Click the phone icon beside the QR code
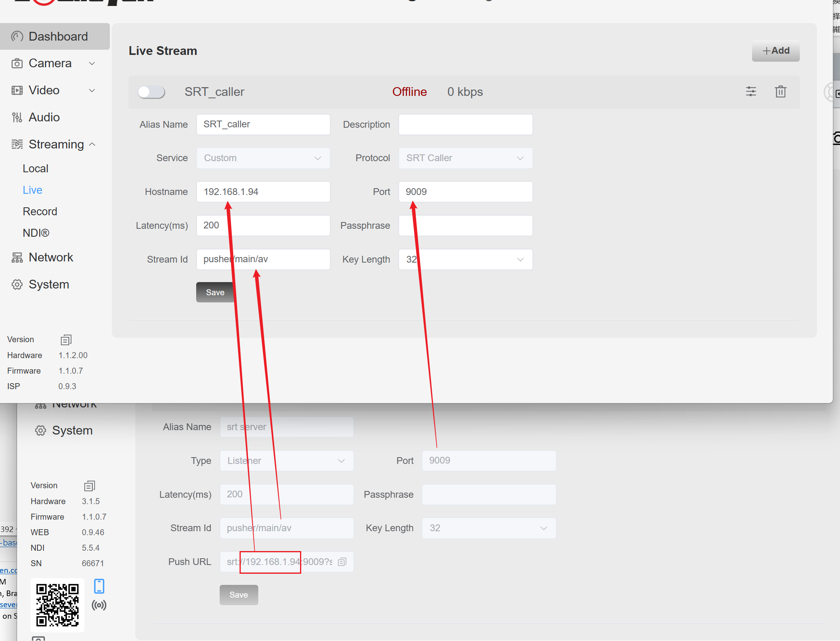 point(99,586)
